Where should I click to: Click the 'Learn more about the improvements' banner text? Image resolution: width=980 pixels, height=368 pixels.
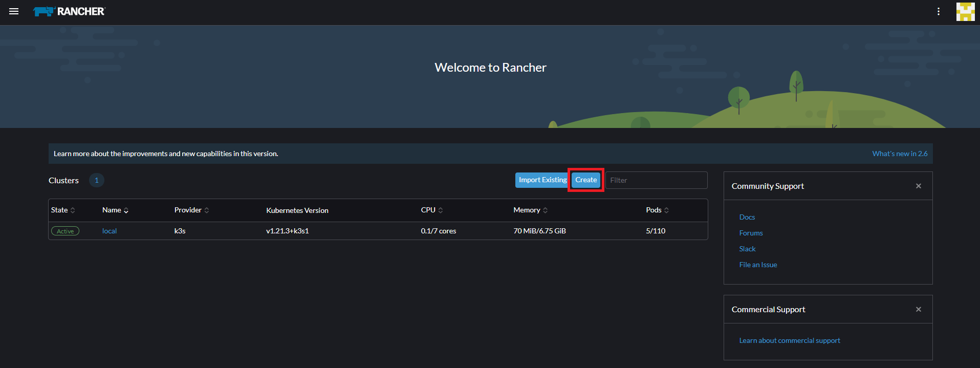point(166,154)
